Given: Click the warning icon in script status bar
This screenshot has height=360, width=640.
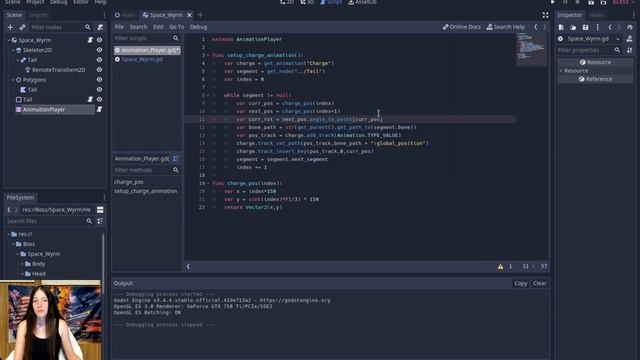Looking at the screenshot, I should click(500, 267).
